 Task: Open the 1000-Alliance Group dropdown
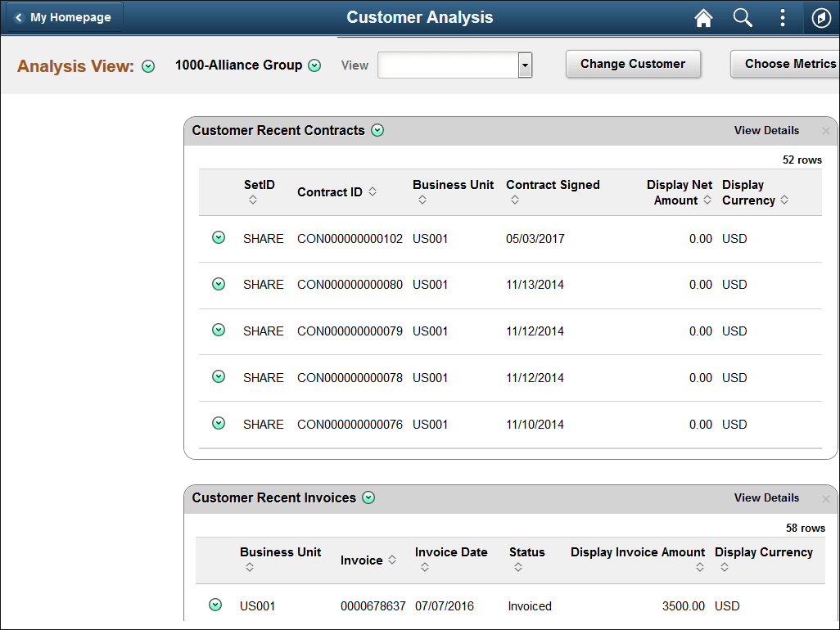(x=315, y=65)
